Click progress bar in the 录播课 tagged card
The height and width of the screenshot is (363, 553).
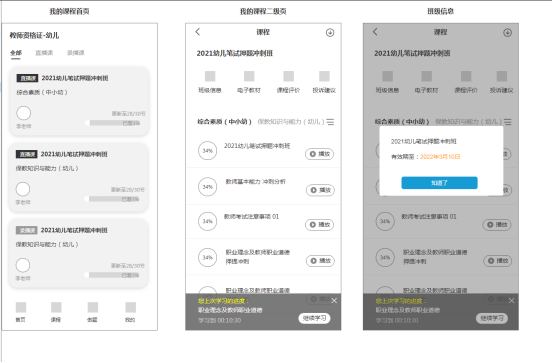coord(112,275)
